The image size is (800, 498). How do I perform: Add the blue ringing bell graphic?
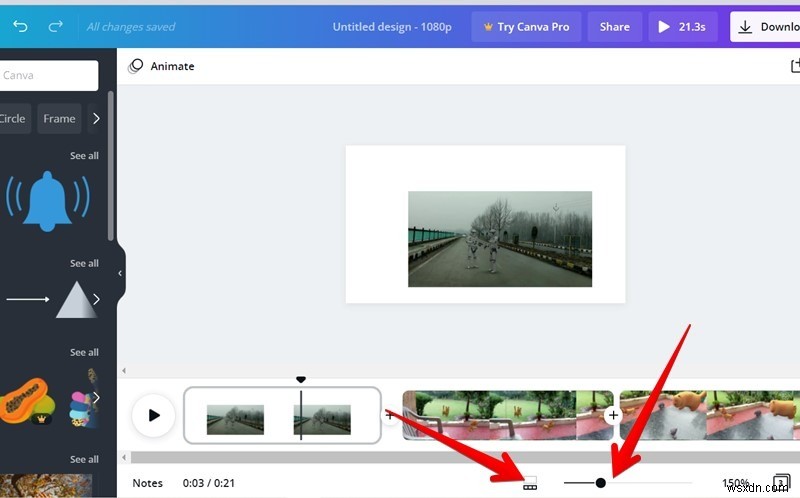tap(47, 201)
